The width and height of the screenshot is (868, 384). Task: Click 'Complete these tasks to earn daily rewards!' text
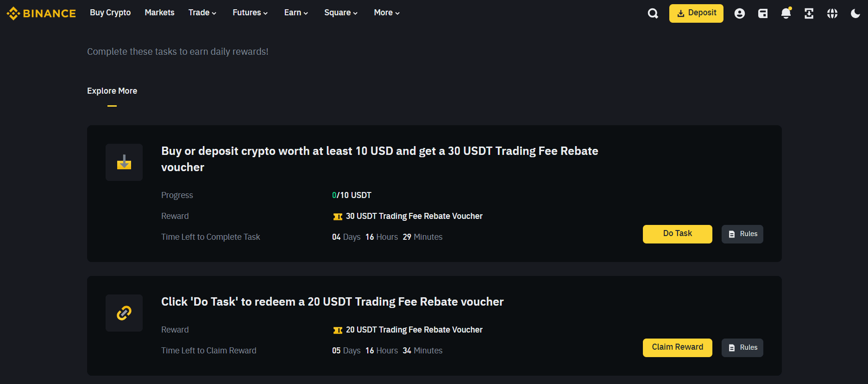178,51
